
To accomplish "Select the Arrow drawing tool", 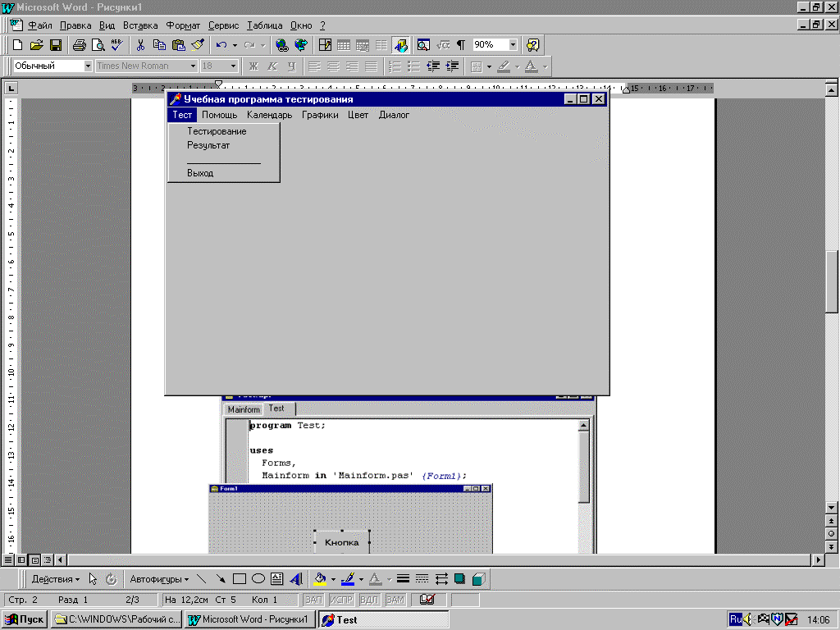I will pyautogui.click(x=221, y=579).
